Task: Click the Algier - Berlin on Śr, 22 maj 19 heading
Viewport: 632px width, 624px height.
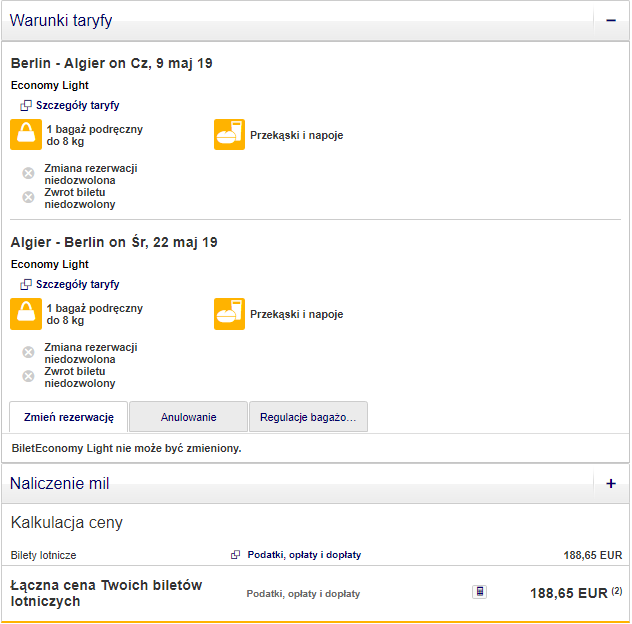Action: coord(114,242)
